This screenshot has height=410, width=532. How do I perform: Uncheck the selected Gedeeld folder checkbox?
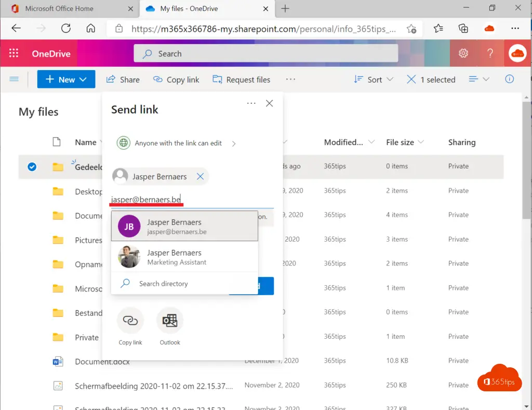[32, 167]
